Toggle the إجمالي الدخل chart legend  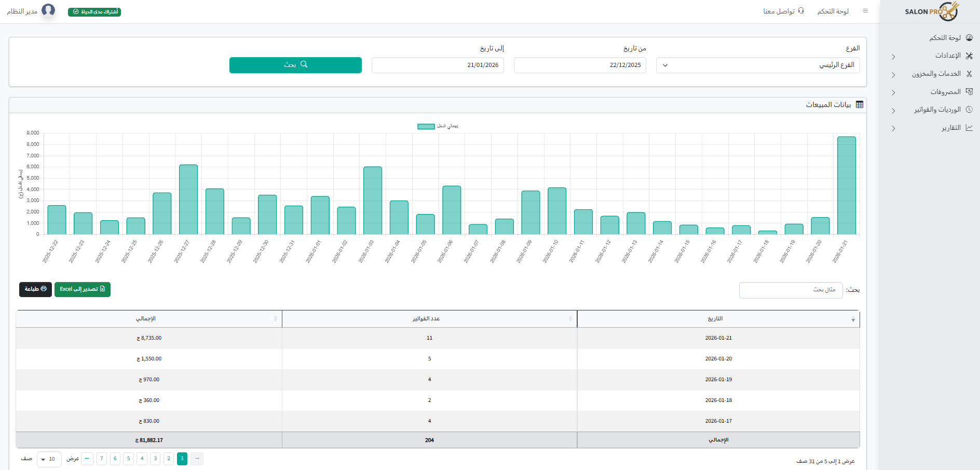click(438, 126)
